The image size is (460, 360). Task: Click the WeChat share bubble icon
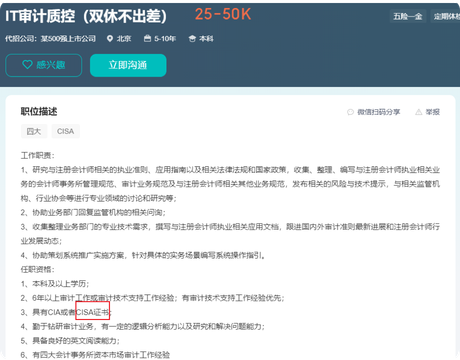(x=350, y=112)
